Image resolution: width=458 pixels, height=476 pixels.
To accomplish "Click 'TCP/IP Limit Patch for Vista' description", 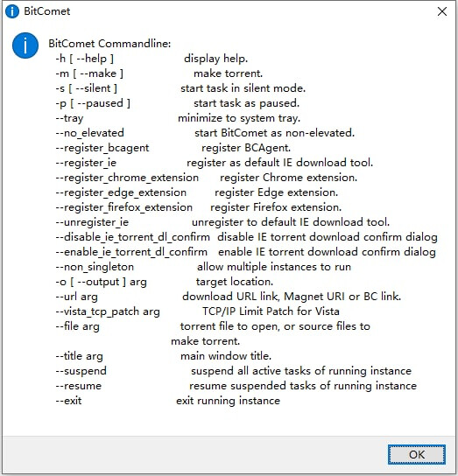I will (271, 311).
